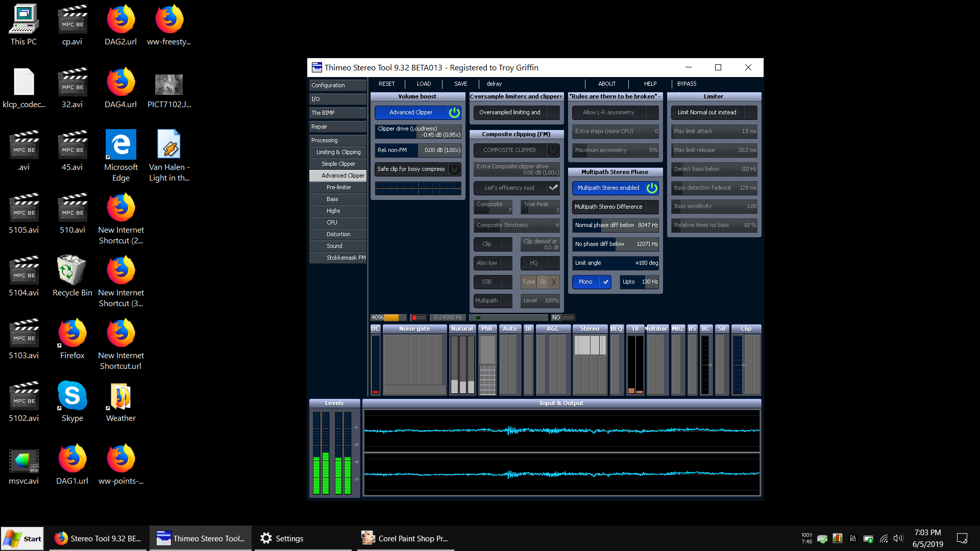
Task: Open The BIMP sidebar section
Action: tap(337, 113)
